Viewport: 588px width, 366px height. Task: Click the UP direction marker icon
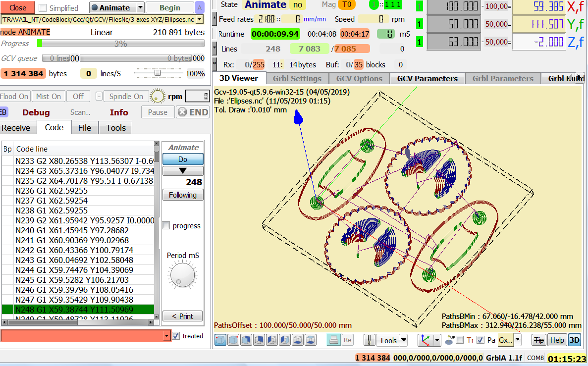(449, 340)
